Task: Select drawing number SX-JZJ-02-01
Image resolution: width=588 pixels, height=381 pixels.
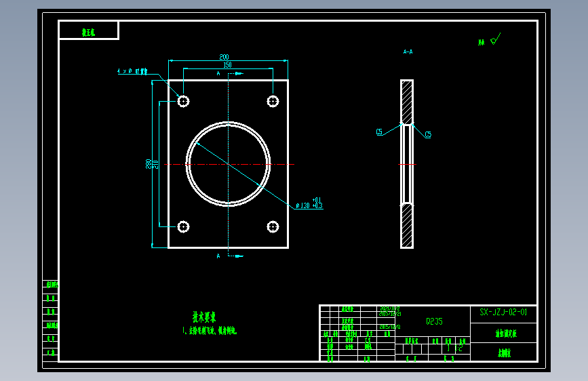Action: click(x=503, y=312)
